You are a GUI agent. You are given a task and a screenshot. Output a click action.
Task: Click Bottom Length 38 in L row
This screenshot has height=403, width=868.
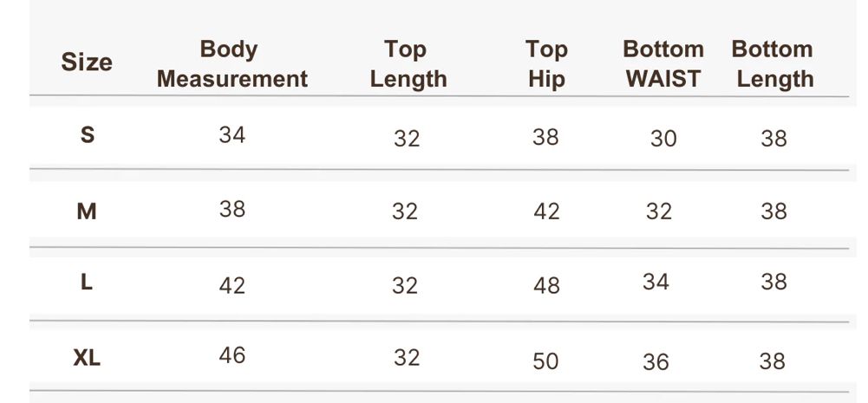(x=773, y=282)
